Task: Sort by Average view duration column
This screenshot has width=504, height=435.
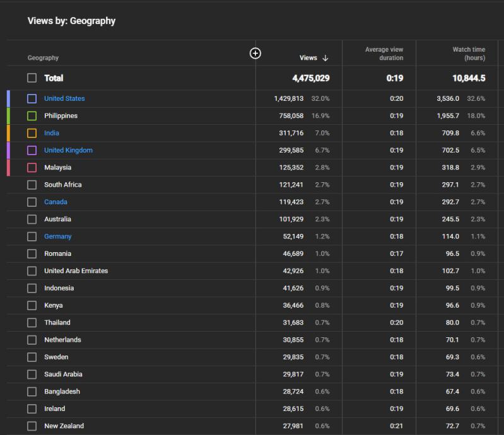Action: [x=384, y=54]
